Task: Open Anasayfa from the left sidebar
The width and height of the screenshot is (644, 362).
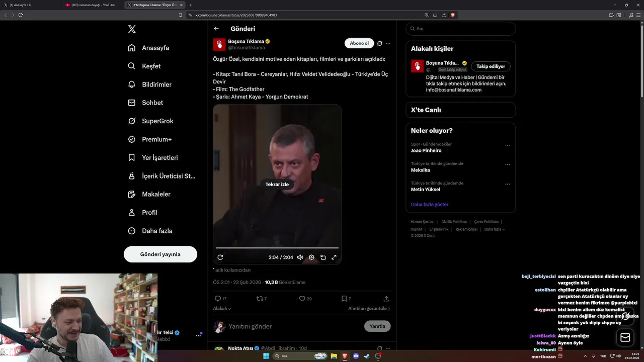Action: (148, 48)
